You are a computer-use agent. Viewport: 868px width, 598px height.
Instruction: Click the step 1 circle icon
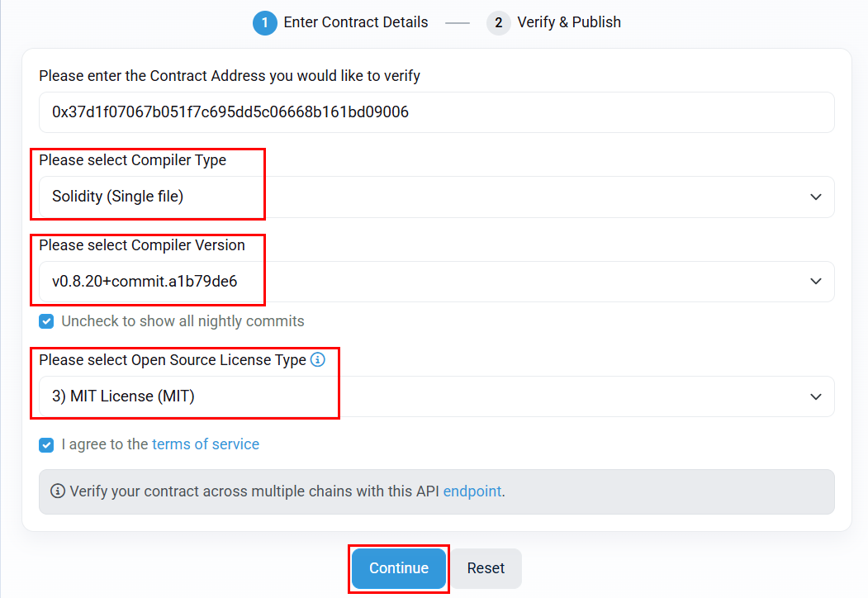(x=264, y=22)
